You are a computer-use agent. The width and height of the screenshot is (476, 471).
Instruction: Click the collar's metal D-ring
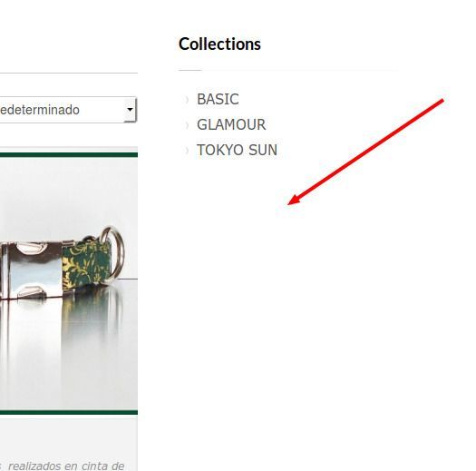[113, 254]
